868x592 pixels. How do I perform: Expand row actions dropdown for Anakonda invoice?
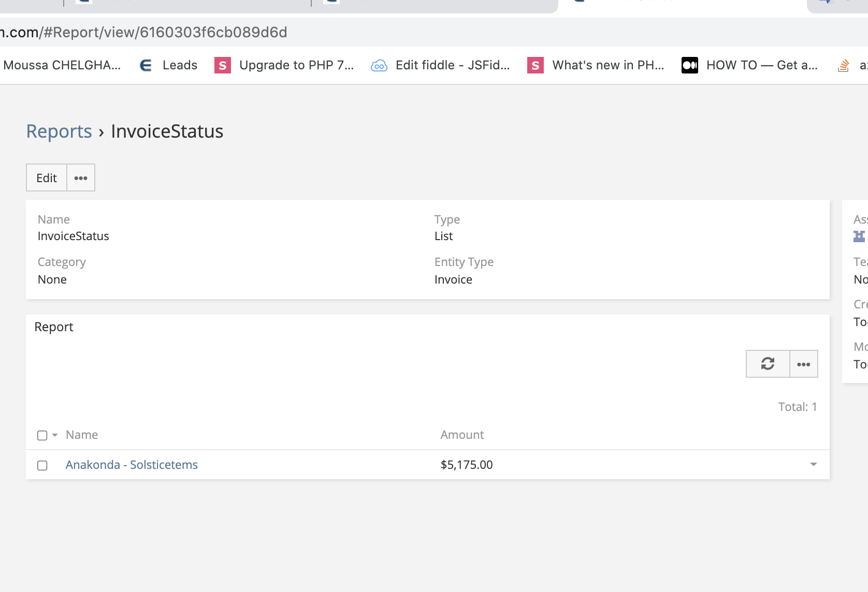(x=813, y=464)
